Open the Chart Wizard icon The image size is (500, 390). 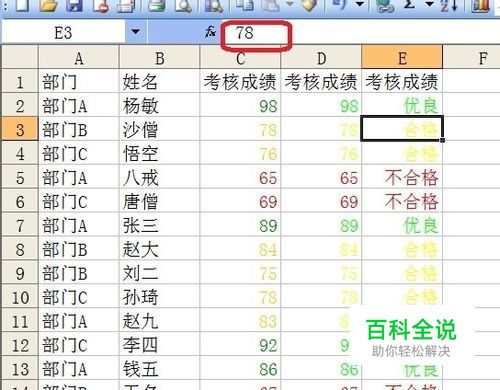[481, 5]
